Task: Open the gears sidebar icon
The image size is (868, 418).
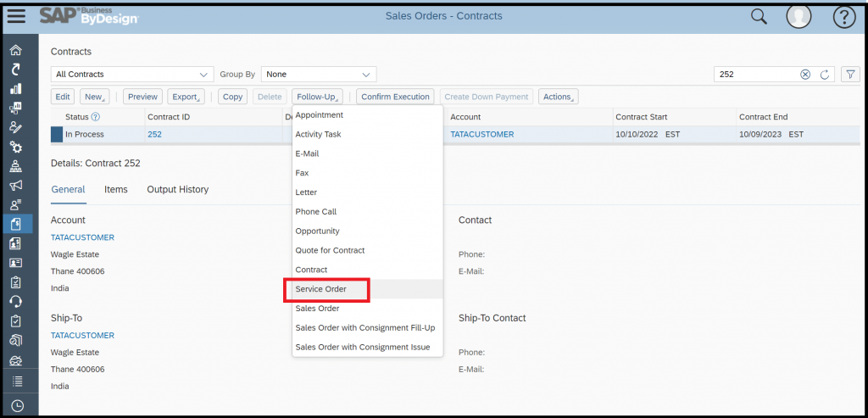Action: point(16,147)
